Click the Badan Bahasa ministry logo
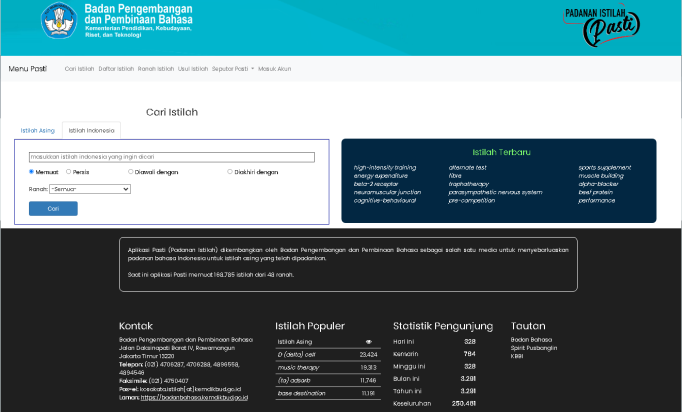This screenshot has width=682, height=412. 59,20
